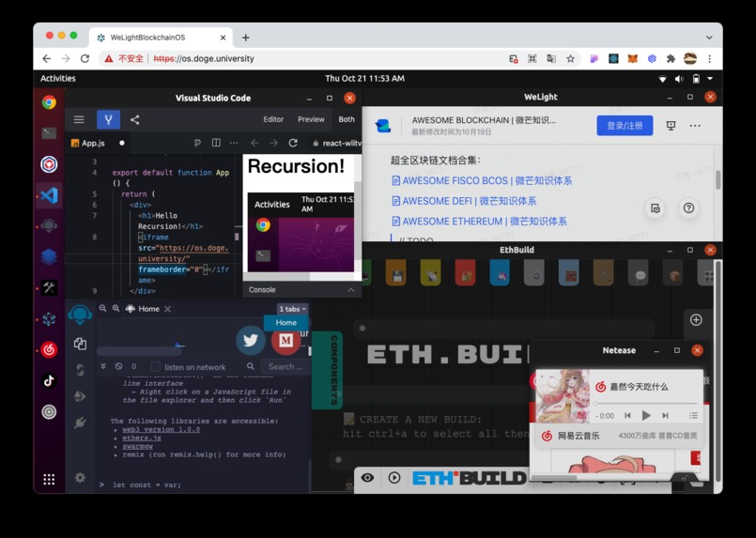Screen dimensions: 756x538
Task: Open the Netease music dock icon
Action: click(x=49, y=350)
